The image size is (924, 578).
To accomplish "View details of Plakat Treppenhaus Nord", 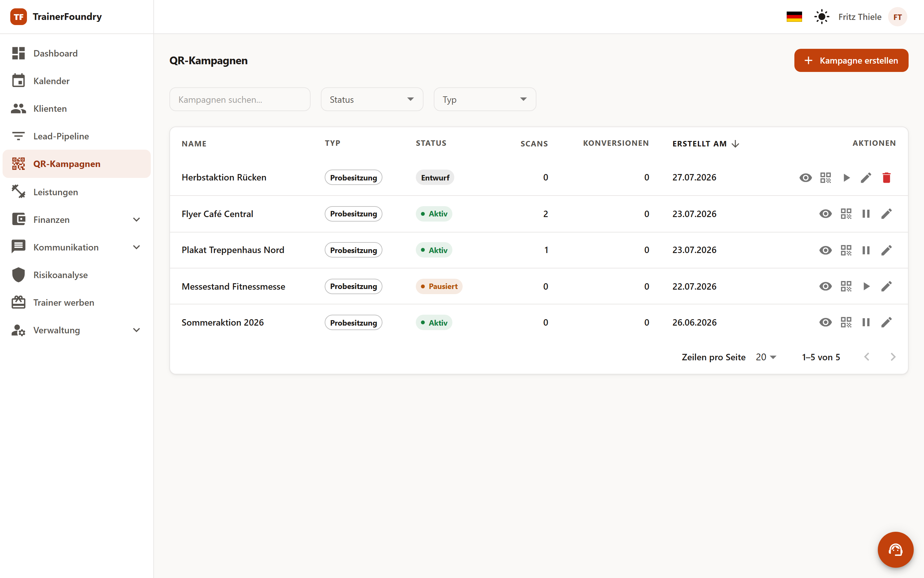I will (x=826, y=250).
